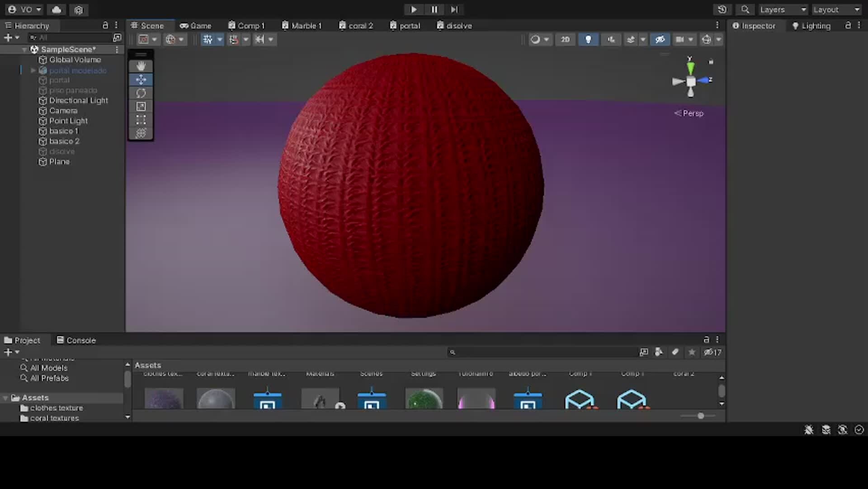Collapse the portal modelado hierarchy item
Screen dimensions: 868x489
pyautogui.click(x=32, y=70)
